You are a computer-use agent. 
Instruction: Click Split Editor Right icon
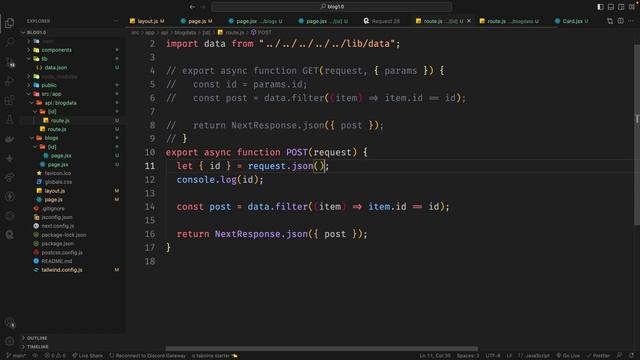pyautogui.click(x=620, y=21)
